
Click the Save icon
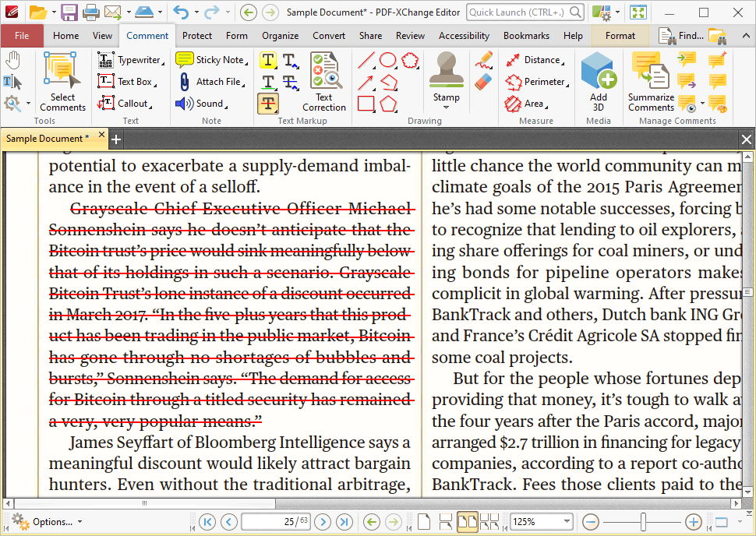click(x=69, y=12)
